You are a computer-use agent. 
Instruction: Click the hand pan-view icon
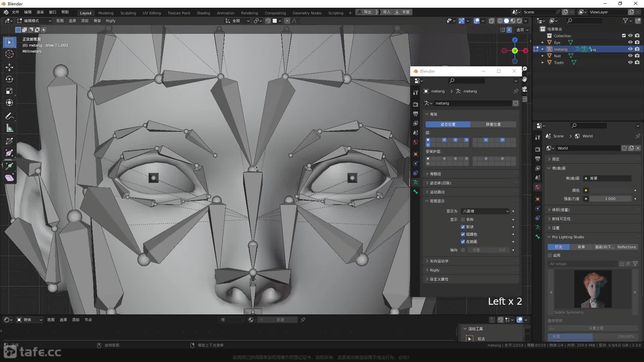525,79
